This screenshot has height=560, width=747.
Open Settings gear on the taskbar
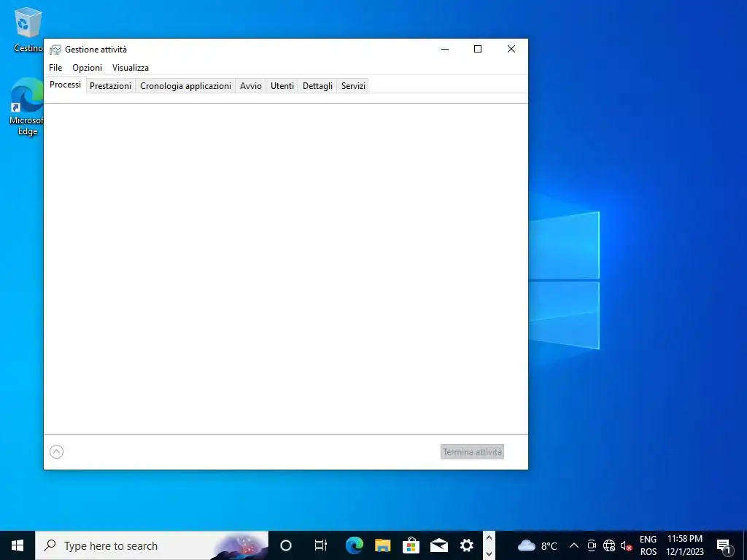coord(467,545)
